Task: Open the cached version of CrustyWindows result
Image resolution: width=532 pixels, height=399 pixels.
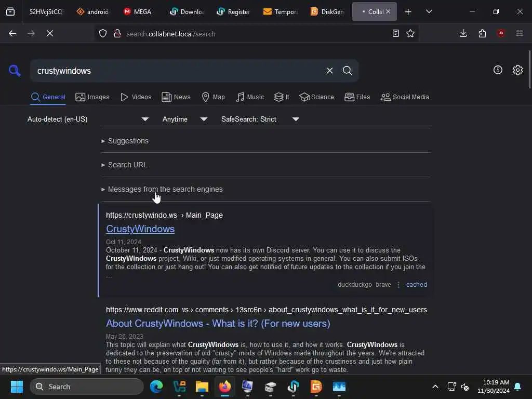Action: [x=417, y=285]
